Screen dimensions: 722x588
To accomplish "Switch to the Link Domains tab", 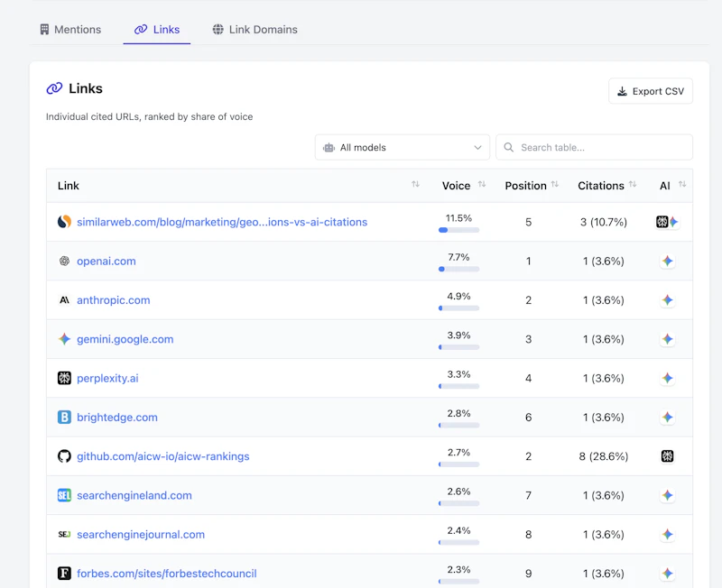I will (x=255, y=30).
